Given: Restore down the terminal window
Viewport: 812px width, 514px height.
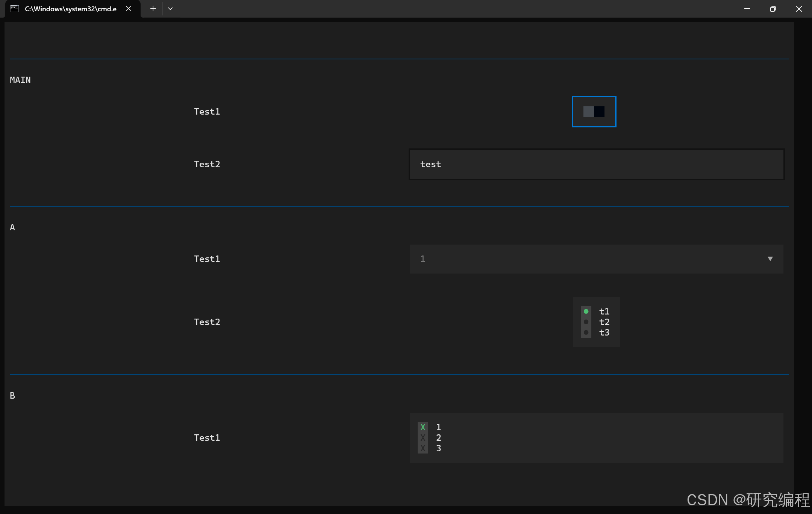Looking at the screenshot, I should [x=773, y=9].
